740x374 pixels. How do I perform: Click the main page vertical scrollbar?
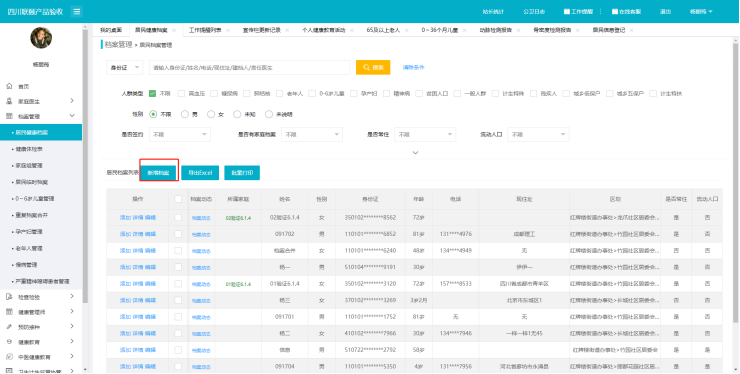[x=735, y=184]
